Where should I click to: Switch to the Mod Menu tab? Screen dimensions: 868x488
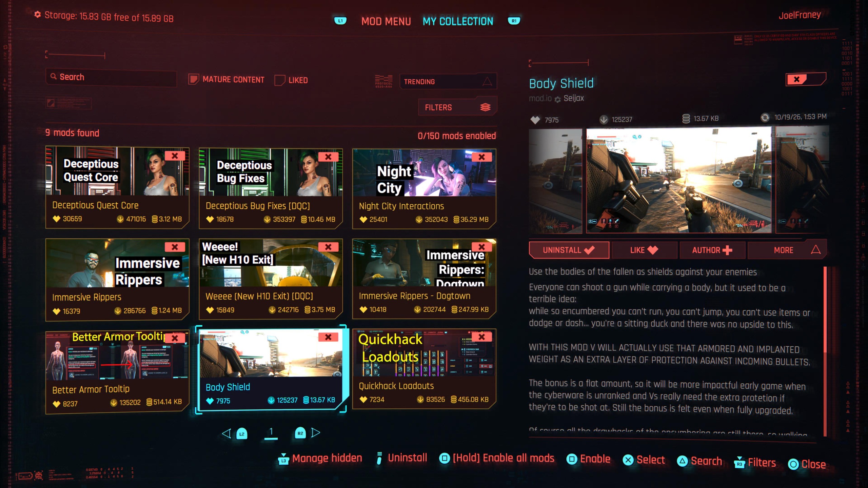pyautogui.click(x=386, y=21)
